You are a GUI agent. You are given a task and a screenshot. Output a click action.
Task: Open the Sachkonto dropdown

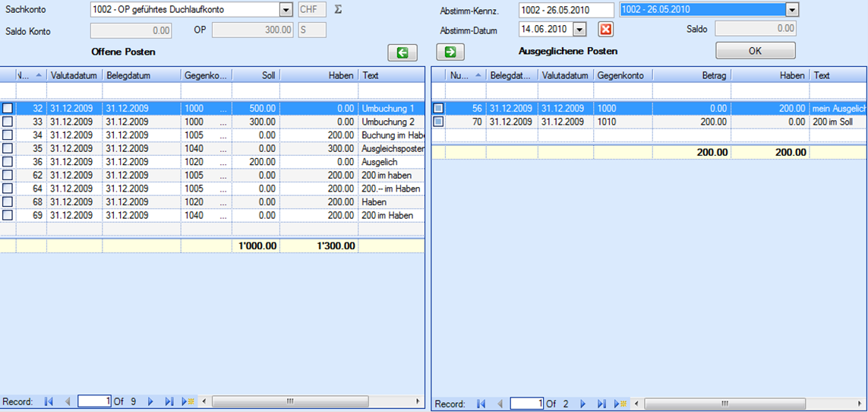pyautogui.click(x=286, y=10)
